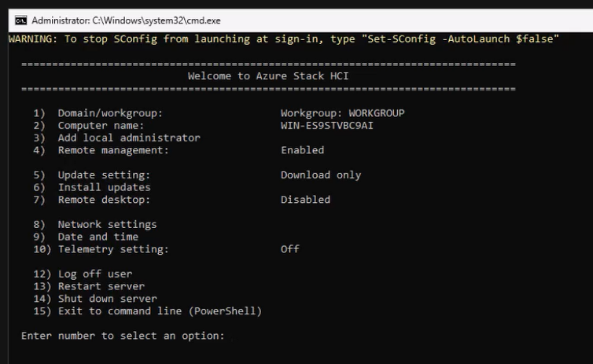Click the title 'Administrator: C:\Windows\system32\cmd.exe'
Screen dimensions: 593x364
tap(126, 20)
